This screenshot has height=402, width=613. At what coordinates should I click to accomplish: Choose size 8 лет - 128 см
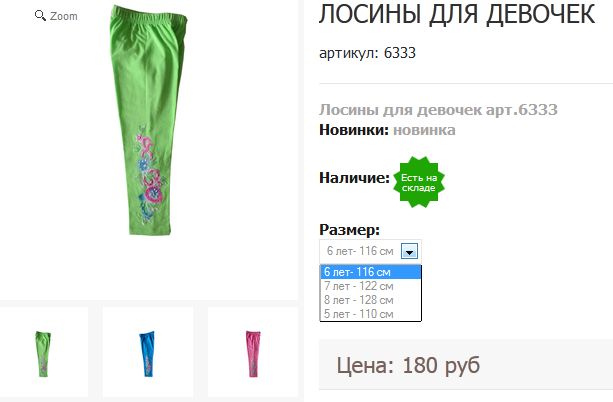(371, 300)
